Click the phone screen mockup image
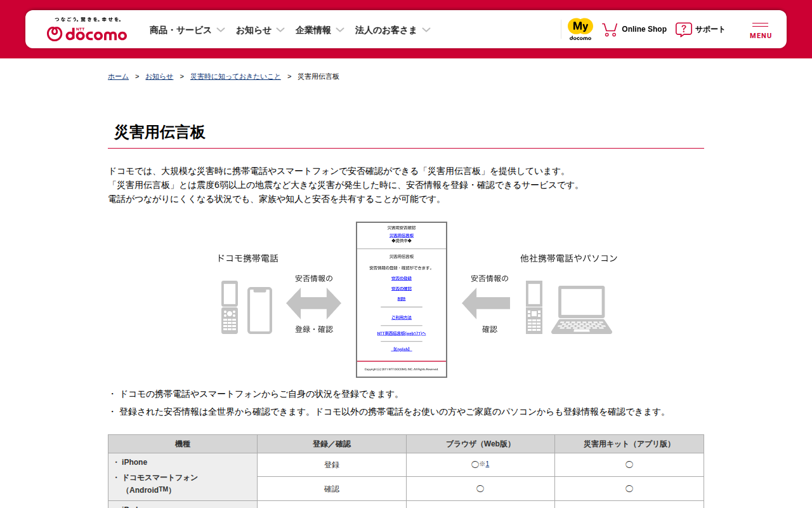 pos(402,300)
